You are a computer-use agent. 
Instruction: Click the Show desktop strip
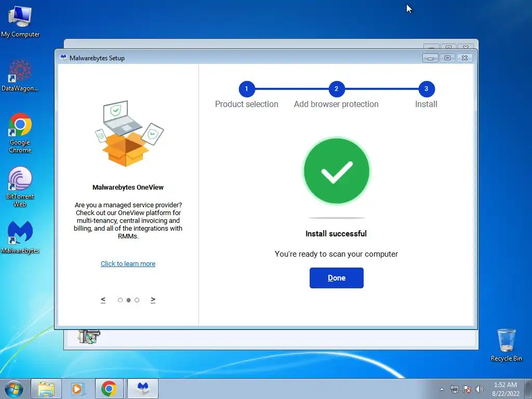coord(528,389)
